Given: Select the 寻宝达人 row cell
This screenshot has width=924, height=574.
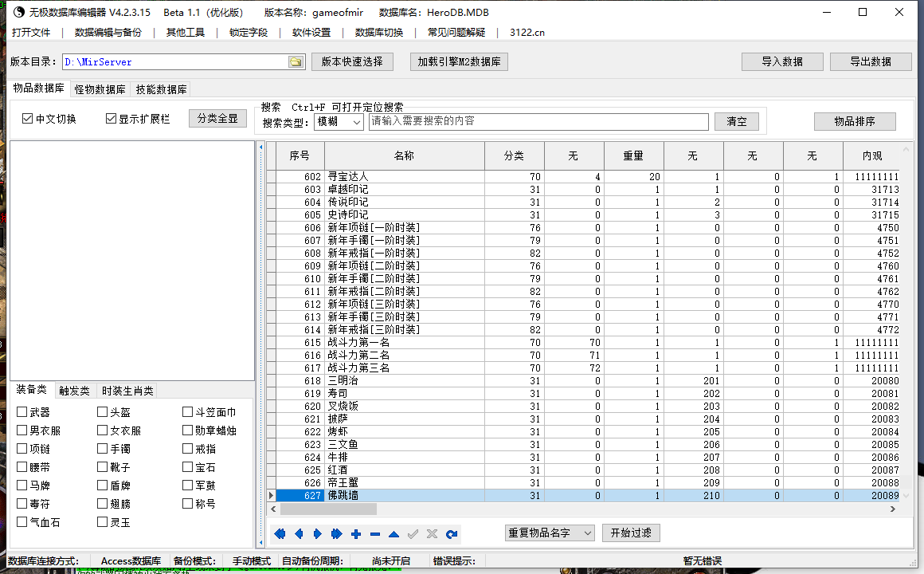Looking at the screenshot, I should [405, 176].
